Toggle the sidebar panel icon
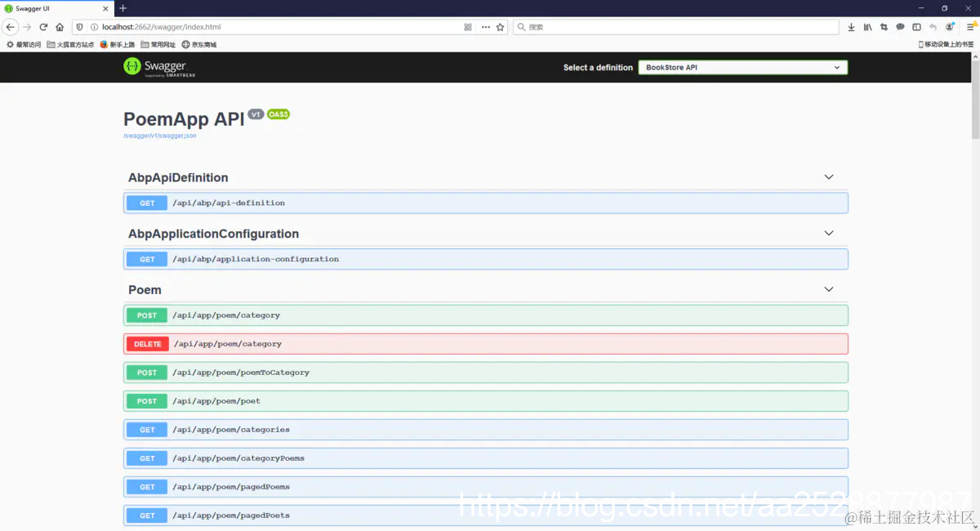 916,27
